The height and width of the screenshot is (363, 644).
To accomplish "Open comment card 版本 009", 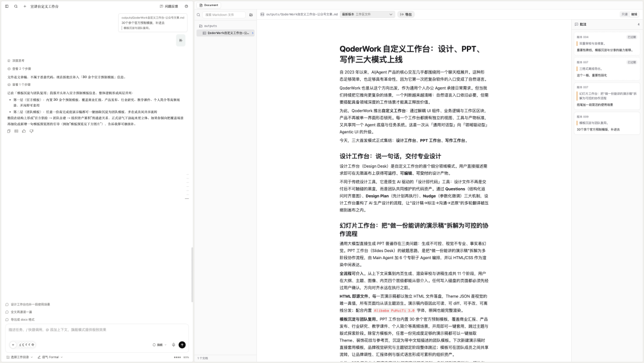I will click(x=606, y=124).
